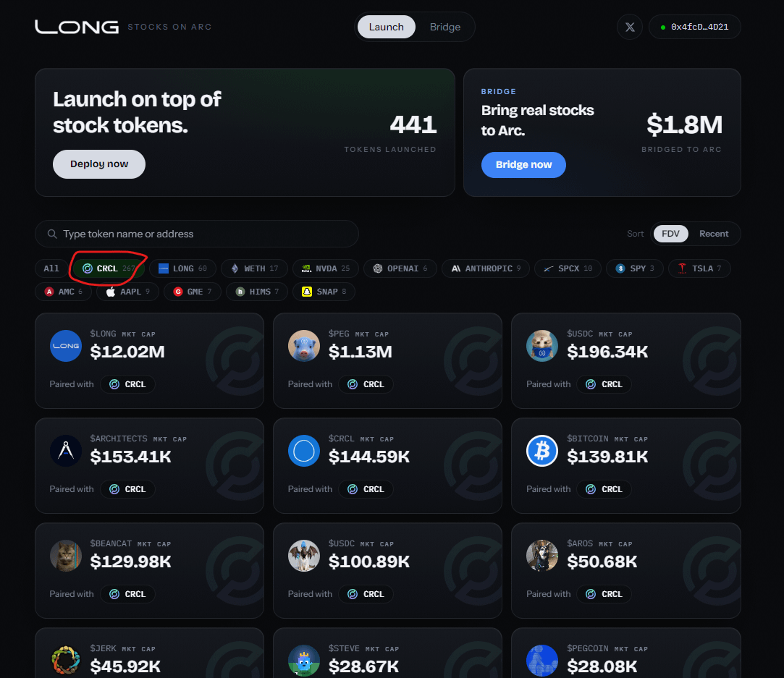Click the $BITCOIN token logo

pyautogui.click(x=542, y=451)
